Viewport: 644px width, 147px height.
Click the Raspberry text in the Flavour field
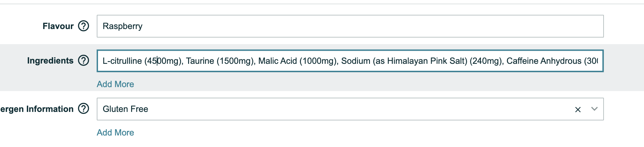tap(122, 26)
